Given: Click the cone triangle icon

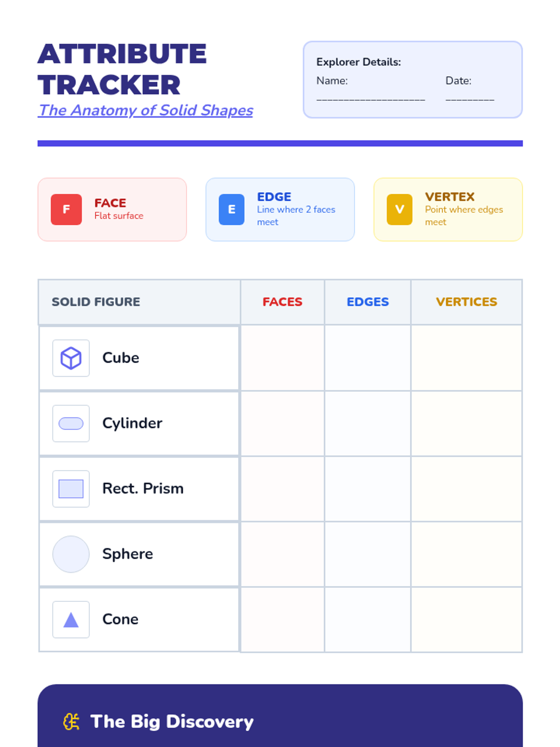Looking at the screenshot, I should 71,620.
